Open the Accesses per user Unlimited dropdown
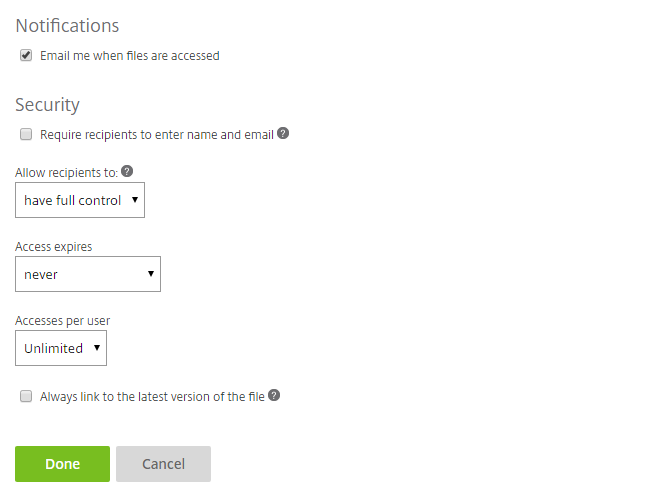Viewport: 649px width, 498px height. tap(61, 348)
